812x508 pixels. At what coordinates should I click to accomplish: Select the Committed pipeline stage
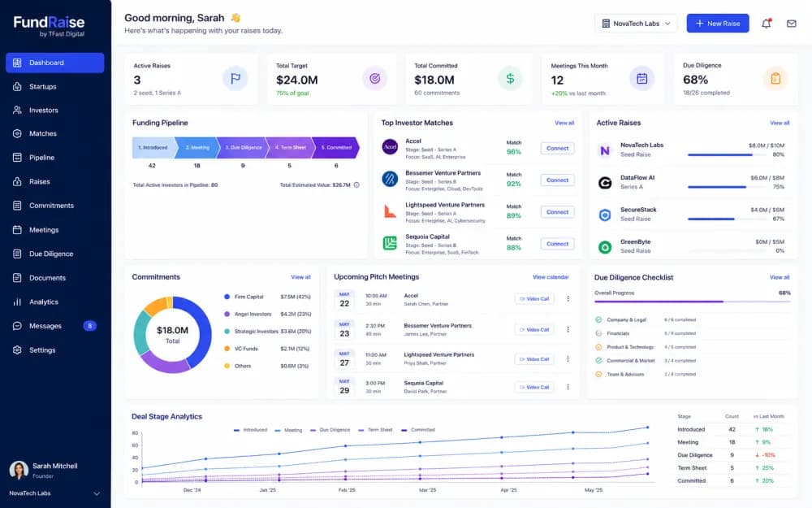click(x=336, y=148)
